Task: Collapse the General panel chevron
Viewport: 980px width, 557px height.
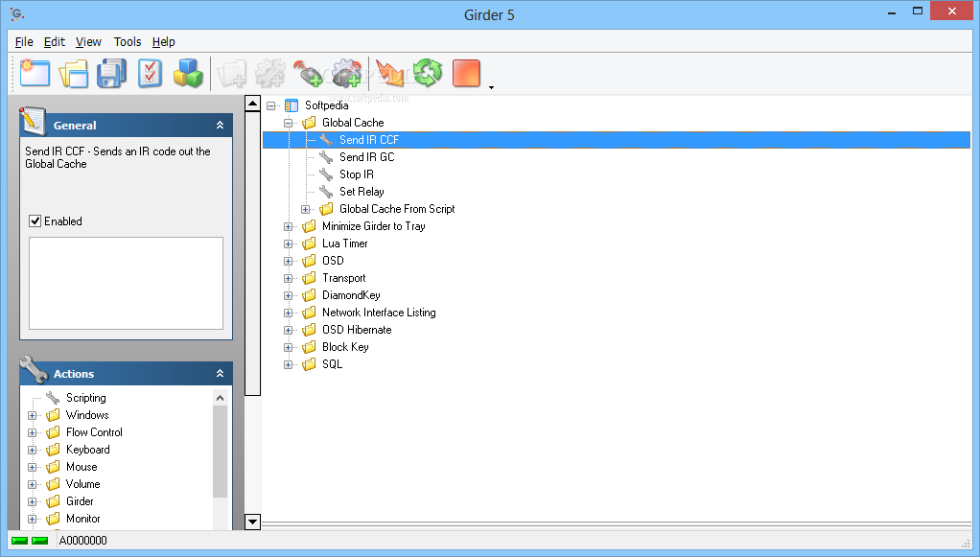Action: [220, 125]
